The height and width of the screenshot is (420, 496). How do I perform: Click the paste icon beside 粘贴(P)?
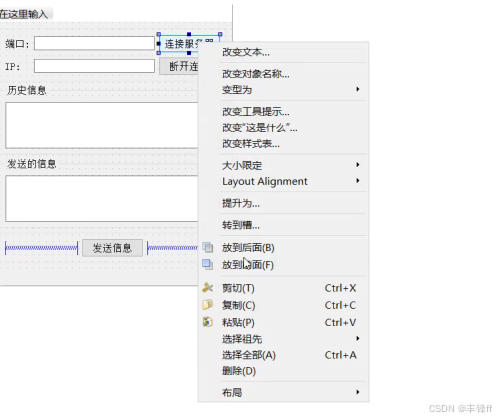point(208,322)
